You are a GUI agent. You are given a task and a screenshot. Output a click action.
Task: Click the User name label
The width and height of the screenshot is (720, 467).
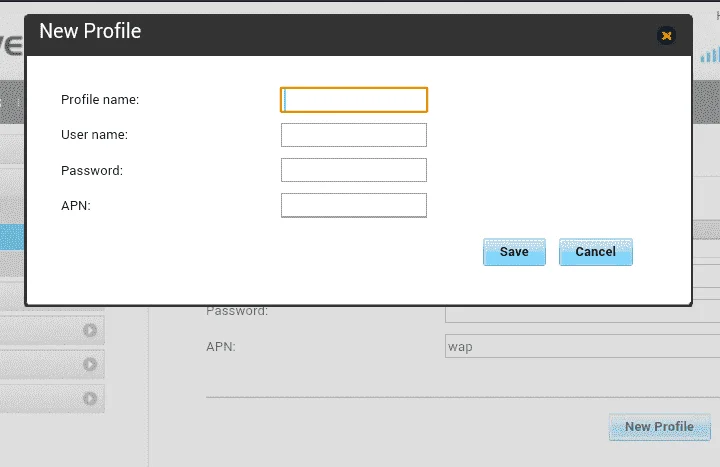coord(94,135)
